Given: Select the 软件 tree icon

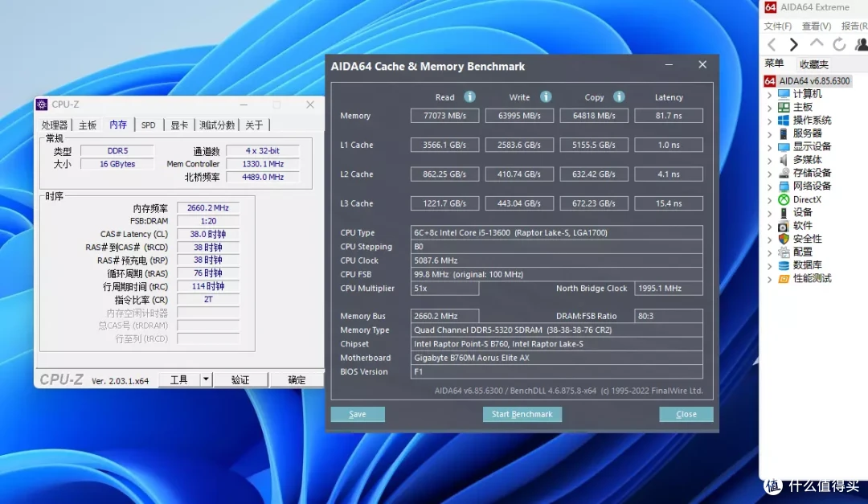Looking at the screenshot, I should [784, 226].
